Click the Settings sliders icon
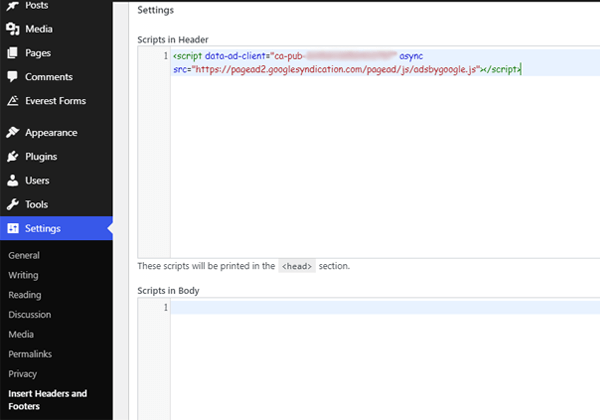This screenshot has height=420, width=600. point(13,228)
